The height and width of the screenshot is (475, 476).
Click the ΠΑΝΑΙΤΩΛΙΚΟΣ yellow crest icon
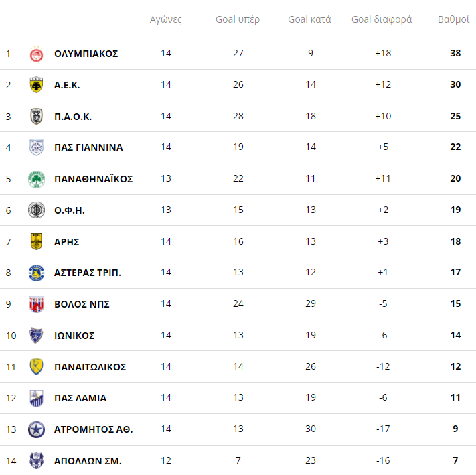[x=36, y=367]
